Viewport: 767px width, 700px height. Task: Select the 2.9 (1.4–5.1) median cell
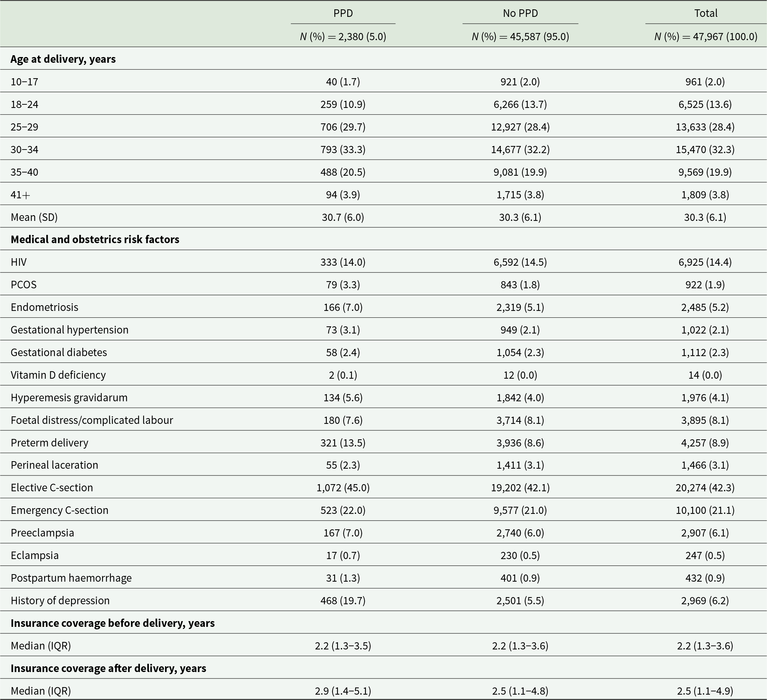pyautogui.click(x=343, y=690)
